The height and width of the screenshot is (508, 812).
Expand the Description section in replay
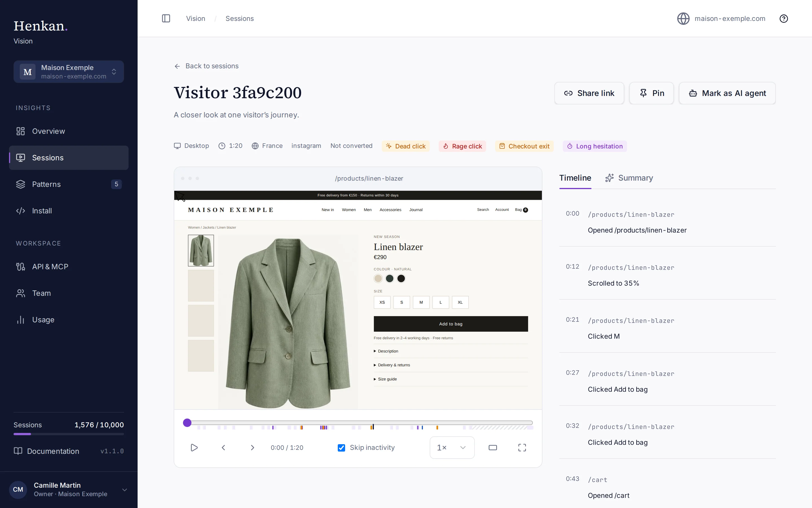click(x=451, y=351)
